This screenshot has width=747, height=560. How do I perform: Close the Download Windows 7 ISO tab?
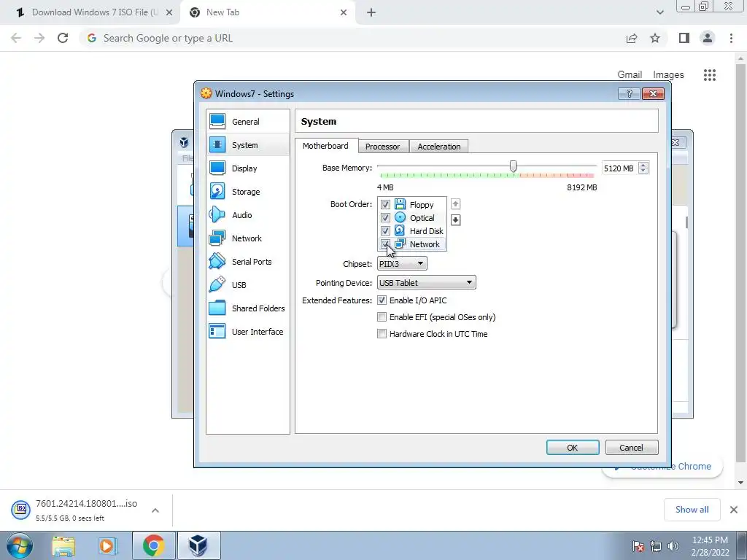pyautogui.click(x=169, y=12)
